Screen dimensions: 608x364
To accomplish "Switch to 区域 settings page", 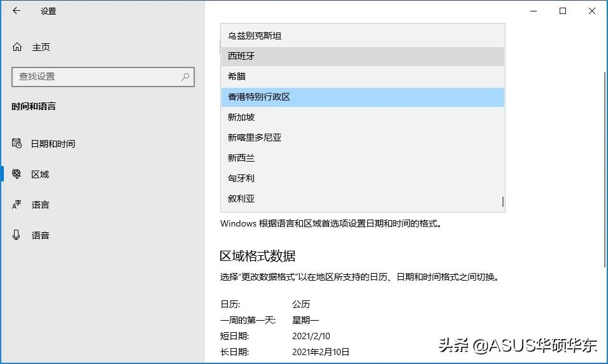I will (40, 174).
